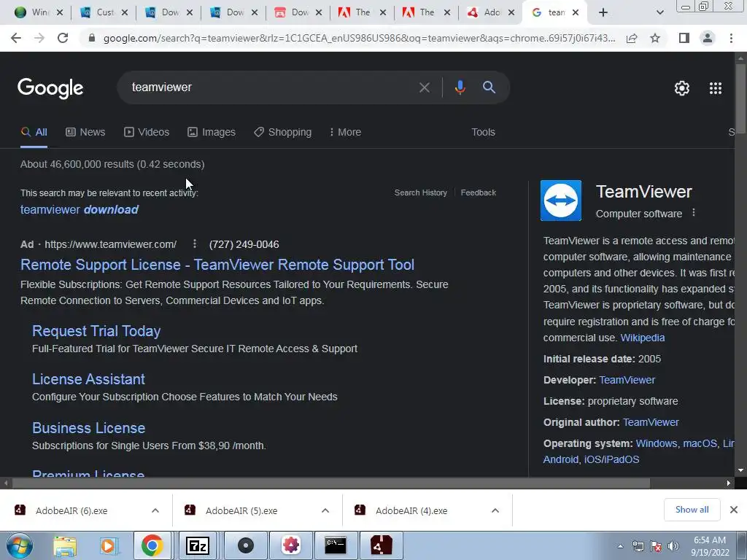This screenshot has height=560, width=747.
Task: Click the padlock site info icon
Action: (x=92, y=38)
